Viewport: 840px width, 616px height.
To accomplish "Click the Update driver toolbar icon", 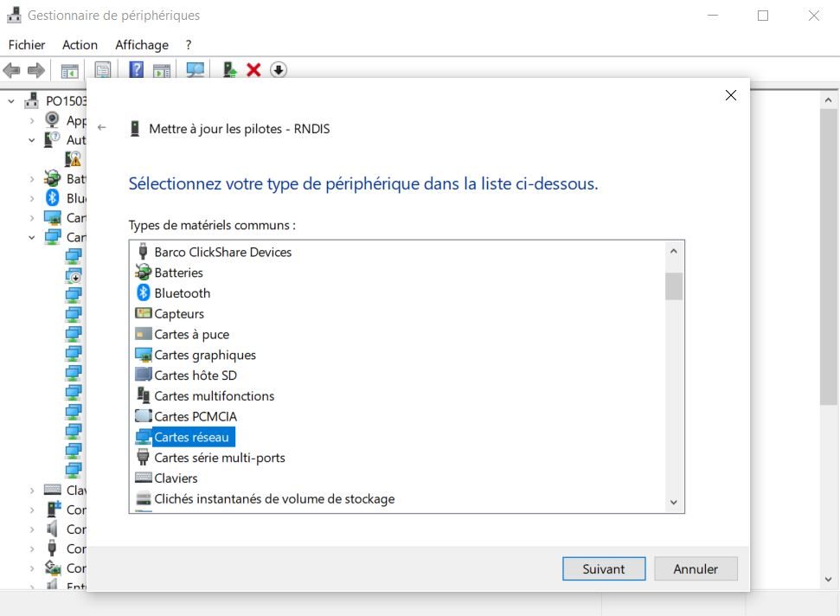I will [x=230, y=69].
